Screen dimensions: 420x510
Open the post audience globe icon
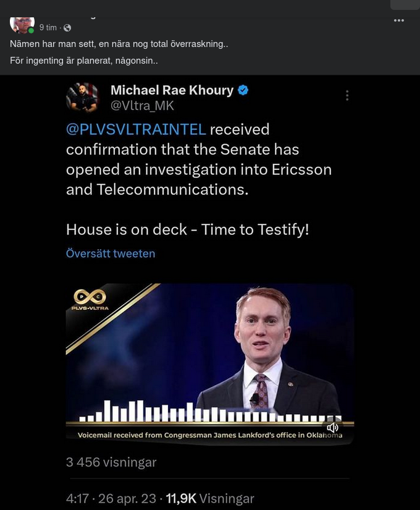click(x=66, y=27)
